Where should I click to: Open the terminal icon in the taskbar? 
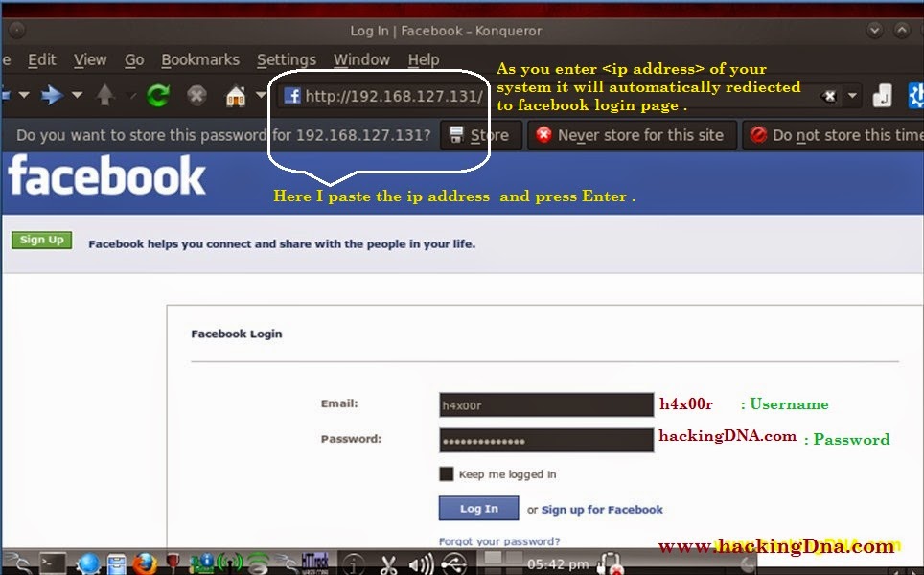point(53,563)
